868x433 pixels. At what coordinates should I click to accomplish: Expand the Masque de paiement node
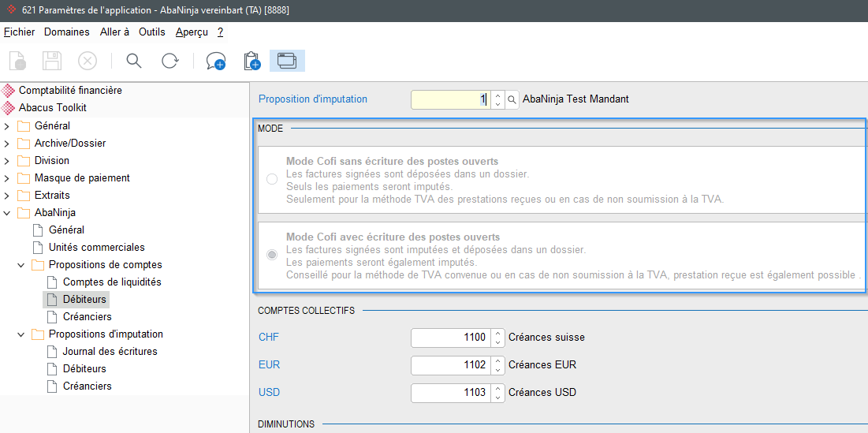[6, 178]
